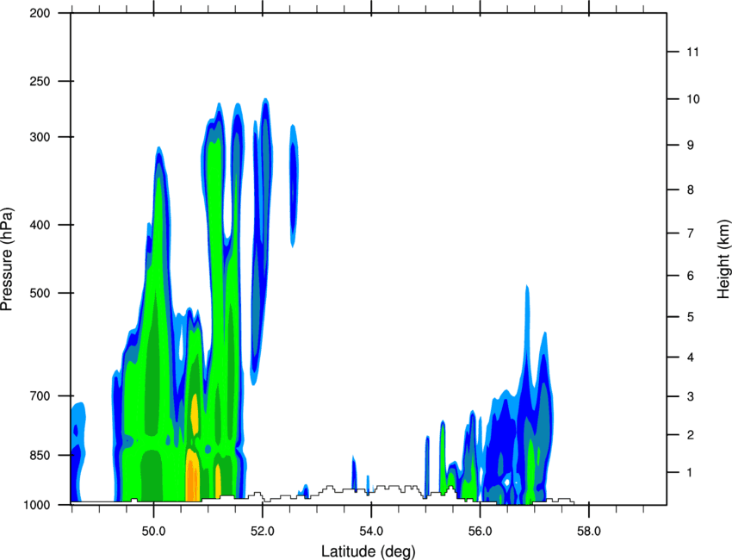
Task: Select the 850 pressure tick label
Action: tap(40, 456)
